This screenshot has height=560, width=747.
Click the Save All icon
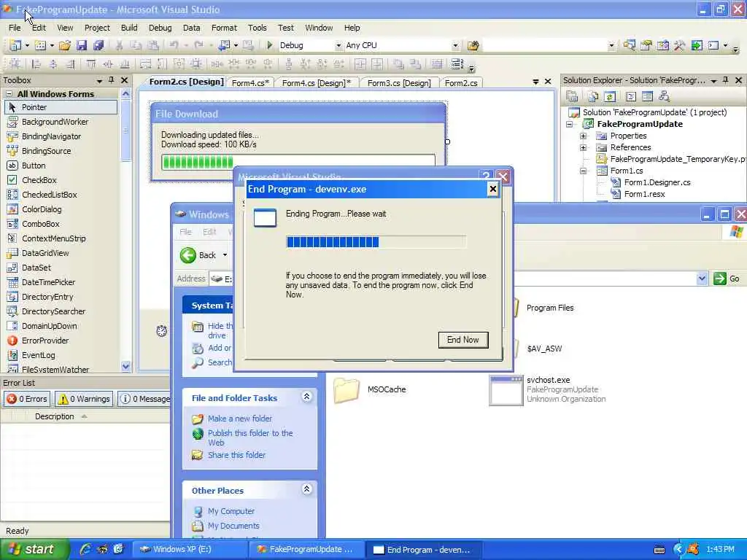(98, 45)
